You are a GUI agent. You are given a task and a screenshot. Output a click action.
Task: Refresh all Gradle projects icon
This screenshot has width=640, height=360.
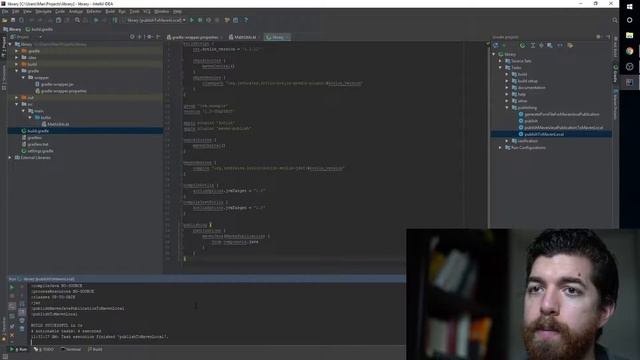[x=496, y=45]
